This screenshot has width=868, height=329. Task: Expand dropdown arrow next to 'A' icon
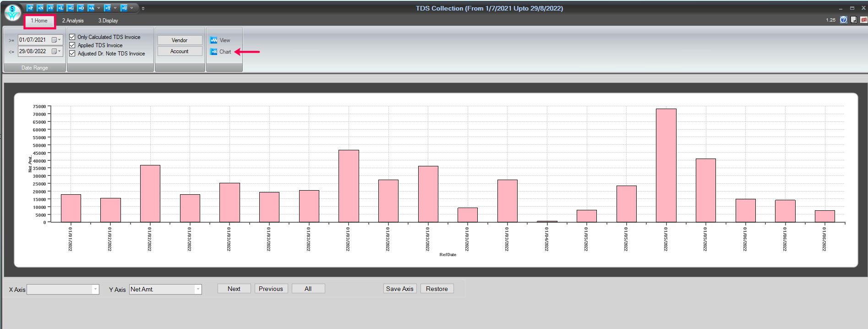98,8
